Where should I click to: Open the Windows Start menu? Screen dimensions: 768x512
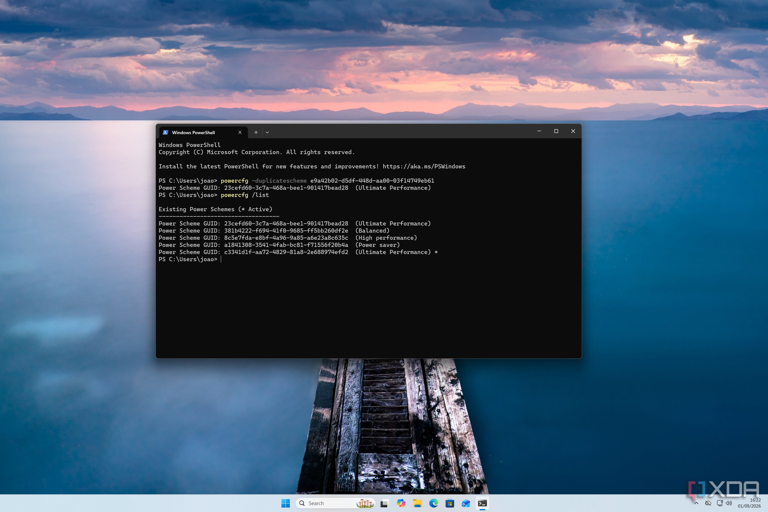(286, 503)
